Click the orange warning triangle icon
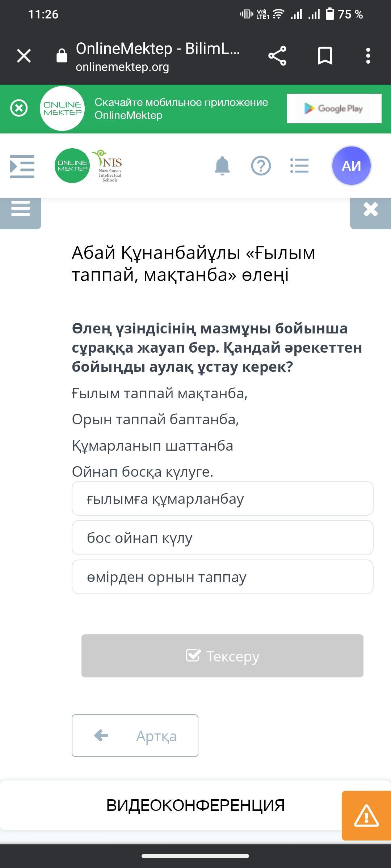 pyautogui.click(x=366, y=816)
